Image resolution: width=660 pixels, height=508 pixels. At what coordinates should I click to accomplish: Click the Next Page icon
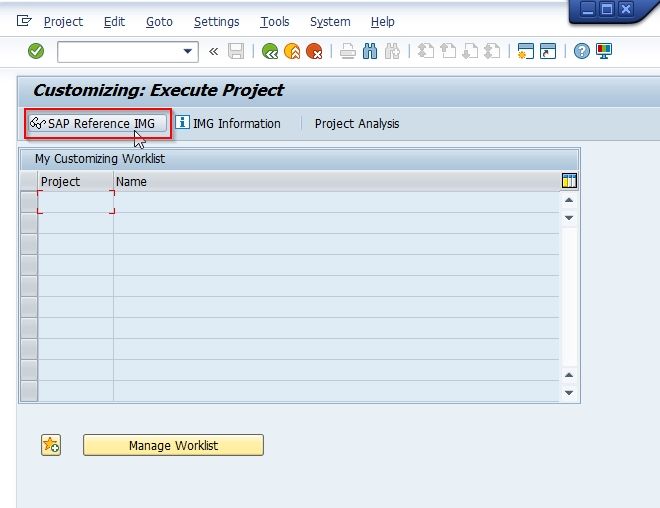coord(470,51)
